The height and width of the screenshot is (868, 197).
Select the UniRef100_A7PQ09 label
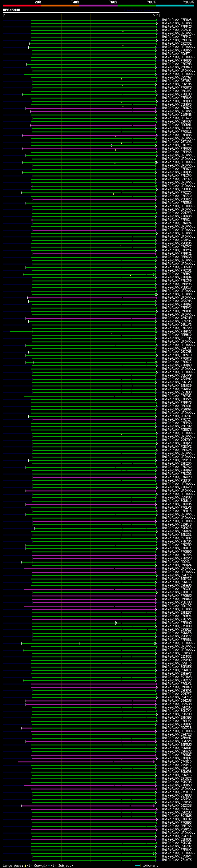[176, 98]
